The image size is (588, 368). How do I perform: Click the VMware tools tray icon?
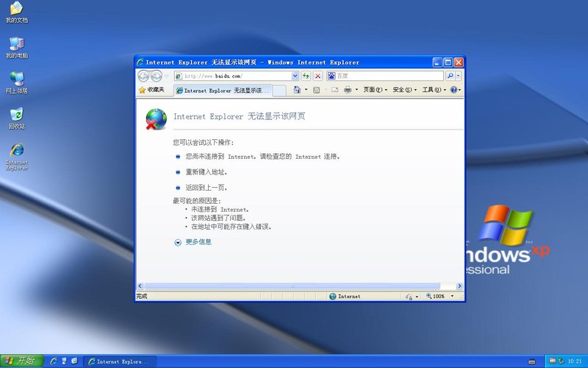pos(553,361)
